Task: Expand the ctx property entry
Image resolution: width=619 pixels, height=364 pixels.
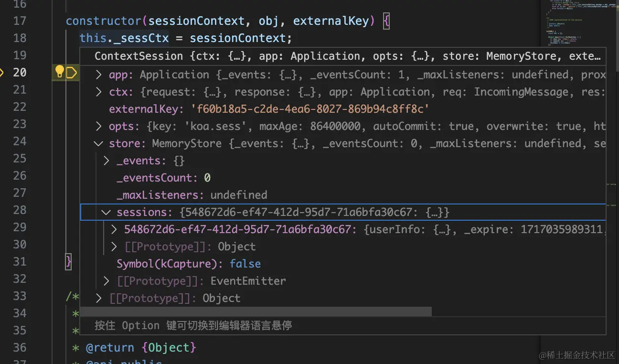Action: [98, 92]
